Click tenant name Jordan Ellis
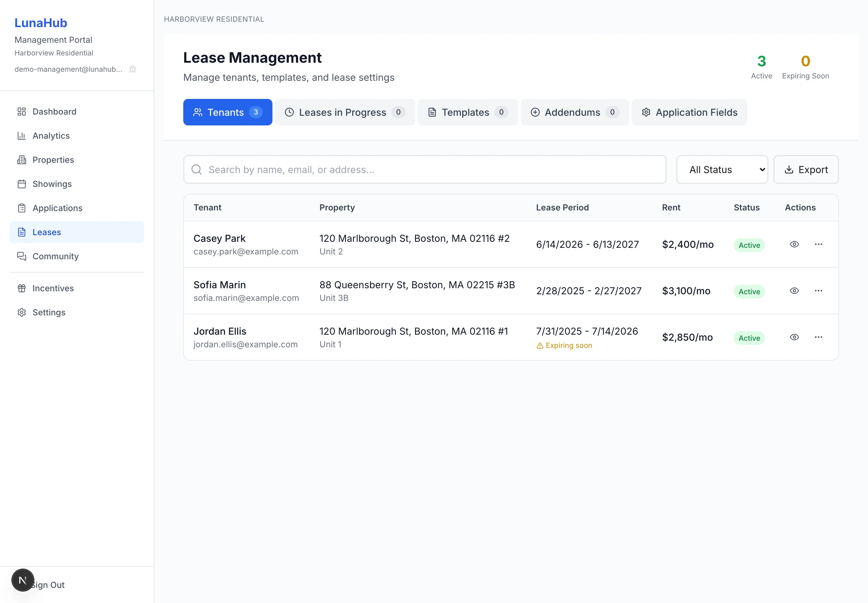The image size is (868, 603). [x=220, y=331]
